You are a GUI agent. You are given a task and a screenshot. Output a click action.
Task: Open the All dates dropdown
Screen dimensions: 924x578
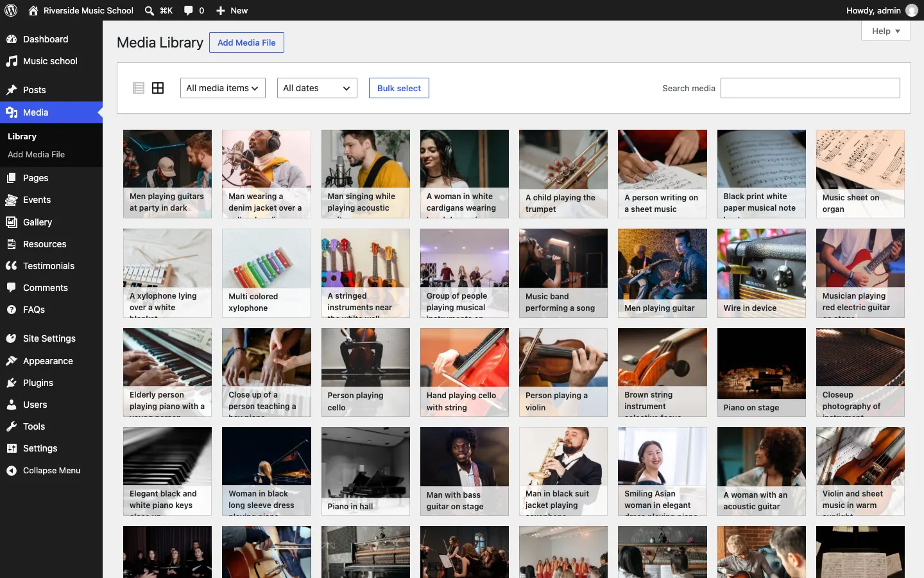(317, 88)
